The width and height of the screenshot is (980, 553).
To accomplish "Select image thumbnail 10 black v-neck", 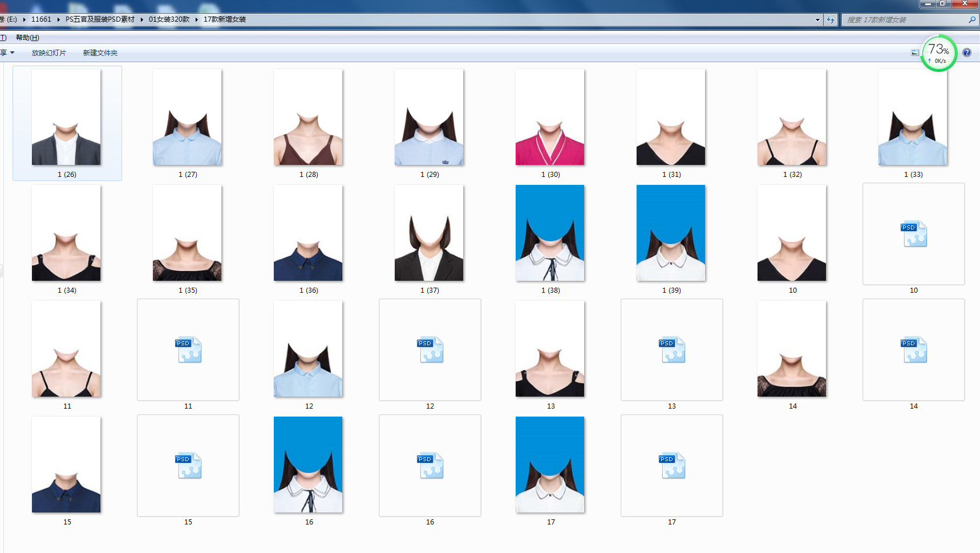I will click(792, 233).
